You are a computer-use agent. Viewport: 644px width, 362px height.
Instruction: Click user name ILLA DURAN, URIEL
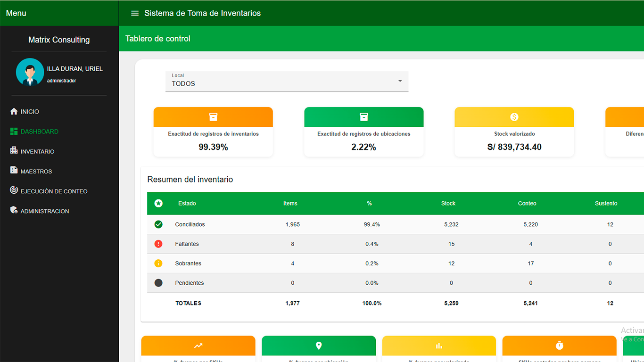pos(75,69)
